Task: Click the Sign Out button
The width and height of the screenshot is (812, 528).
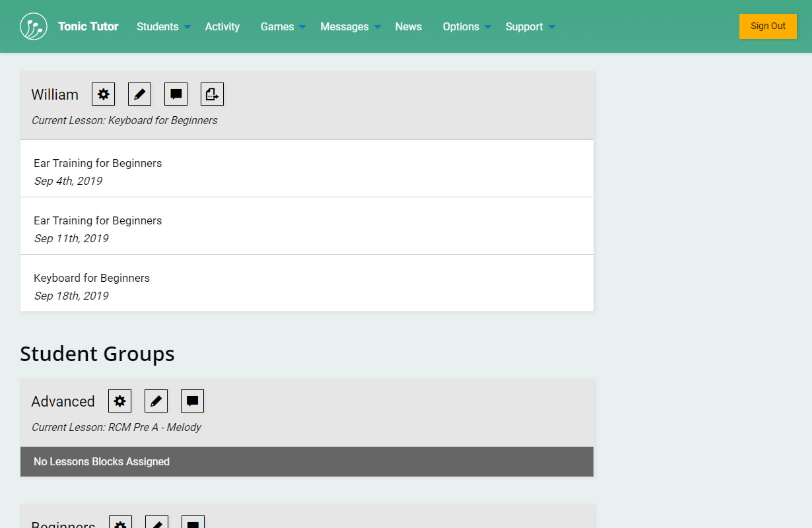Action: coord(768,26)
